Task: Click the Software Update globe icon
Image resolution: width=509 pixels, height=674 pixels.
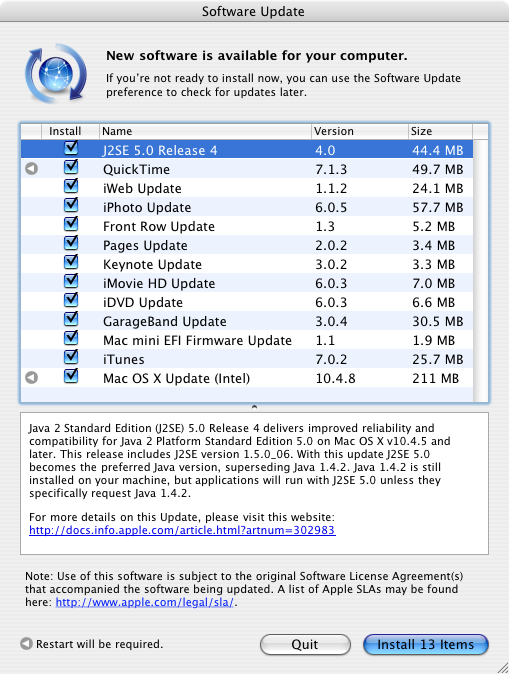Action: click(x=56, y=73)
